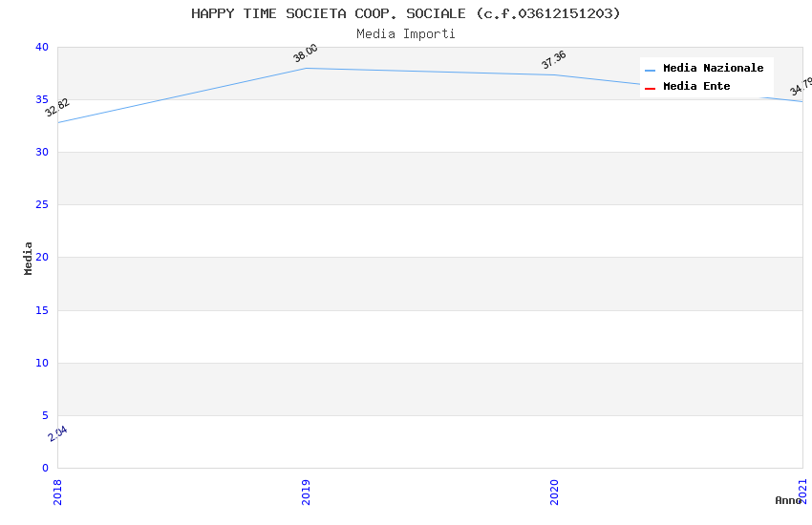The image size is (812, 525).
Task: Click the 2.04 data label
Action: pos(57,433)
